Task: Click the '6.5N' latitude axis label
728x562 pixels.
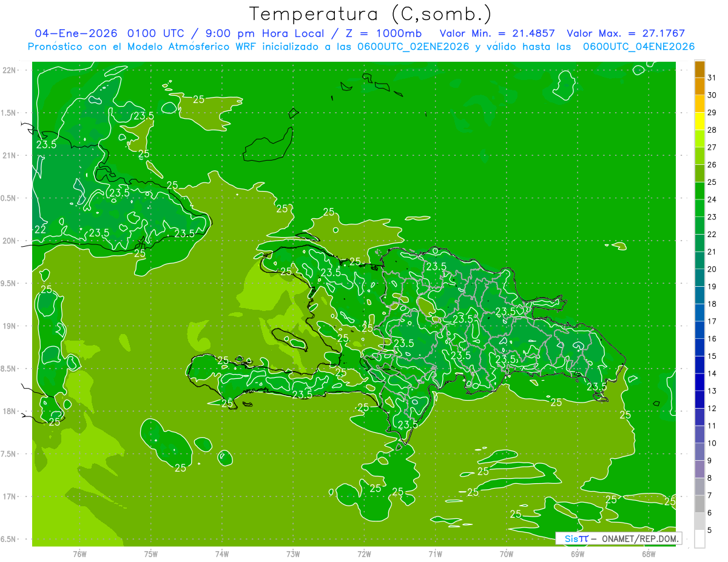Action: pyautogui.click(x=9, y=539)
